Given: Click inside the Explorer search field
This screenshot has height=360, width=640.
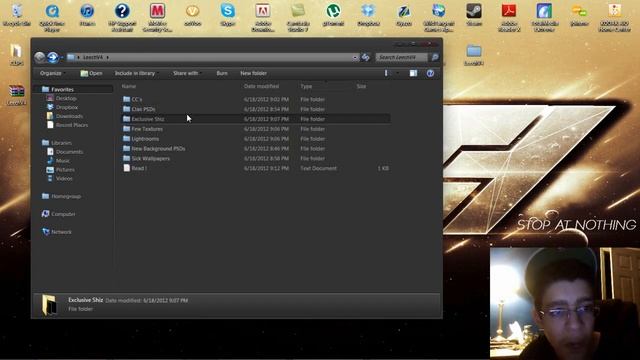Looking at the screenshot, I should click(402, 58).
